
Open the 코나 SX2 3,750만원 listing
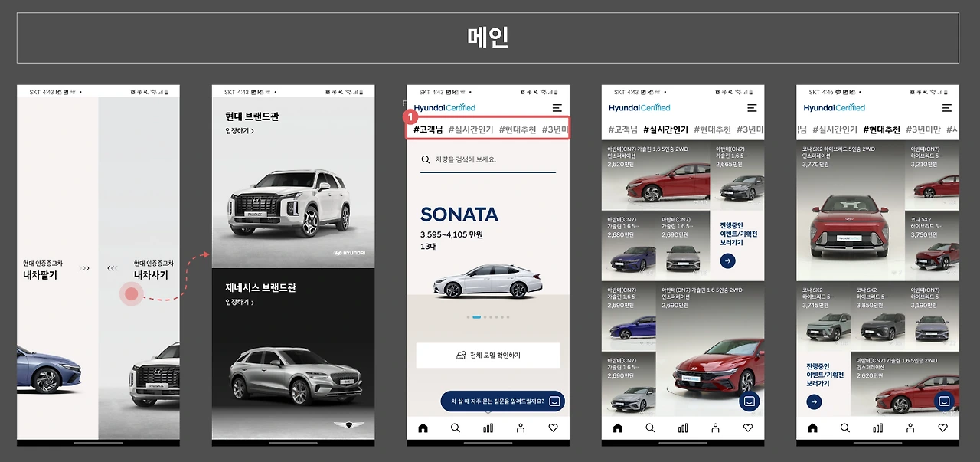(933, 246)
